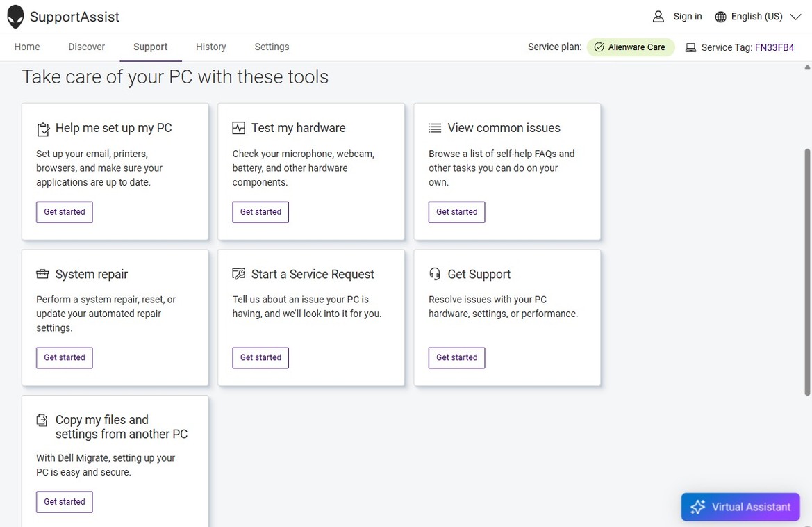Click the user profile icon near Sign in
Viewport: 812px width, 527px height.
coord(658,17)
